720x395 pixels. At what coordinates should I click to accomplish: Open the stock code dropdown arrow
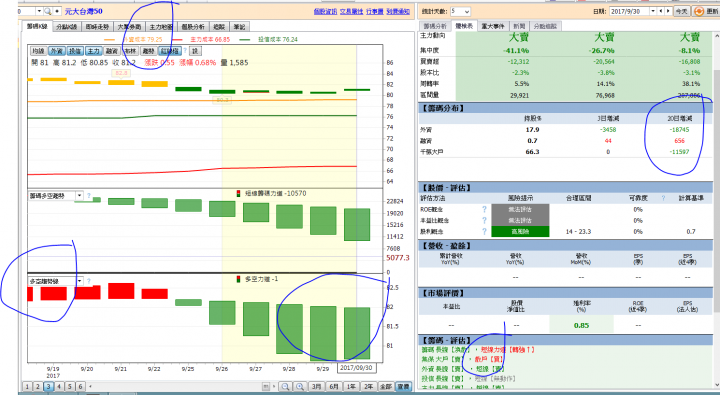(x=39, y=11)
